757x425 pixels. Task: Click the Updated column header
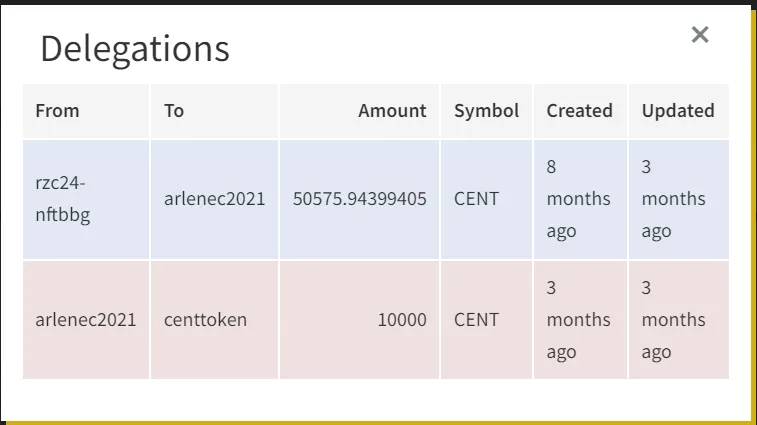tap(678, 111)
